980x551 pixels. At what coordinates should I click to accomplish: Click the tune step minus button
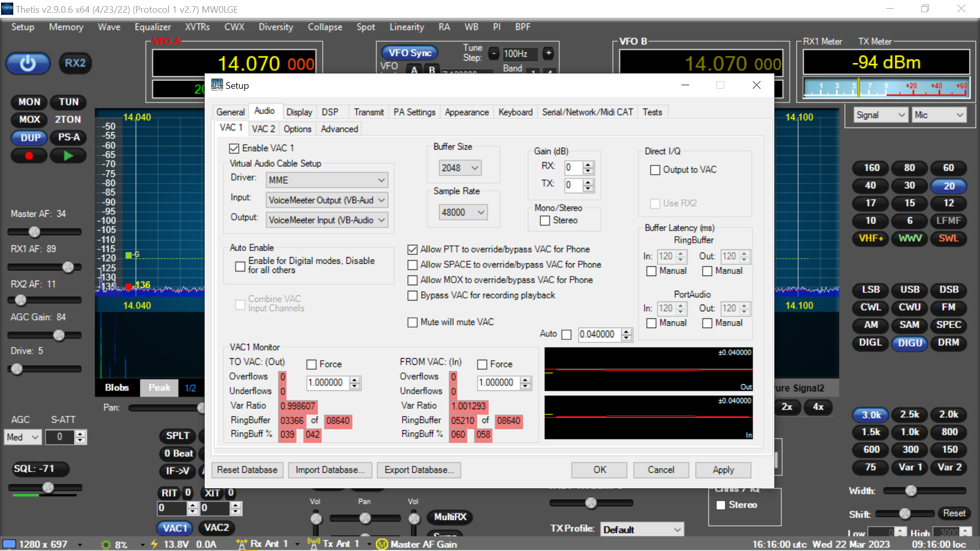(494, 53)
